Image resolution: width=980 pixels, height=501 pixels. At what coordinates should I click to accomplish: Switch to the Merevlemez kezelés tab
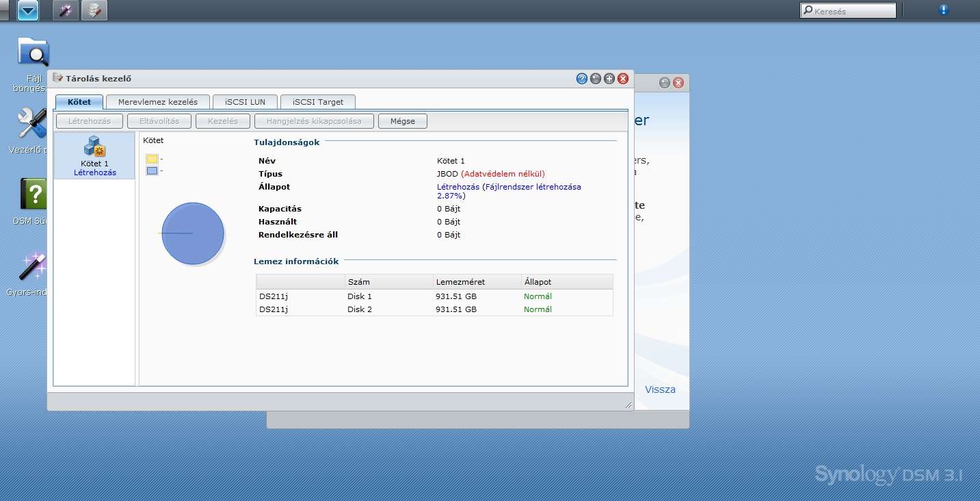tap(158, 102)
